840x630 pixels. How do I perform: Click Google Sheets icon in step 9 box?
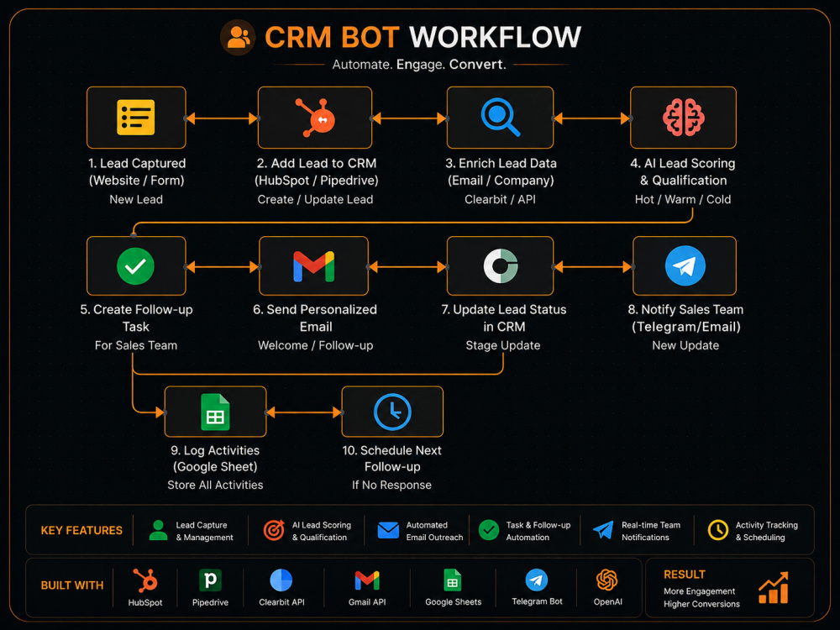[x=215, y=412]
